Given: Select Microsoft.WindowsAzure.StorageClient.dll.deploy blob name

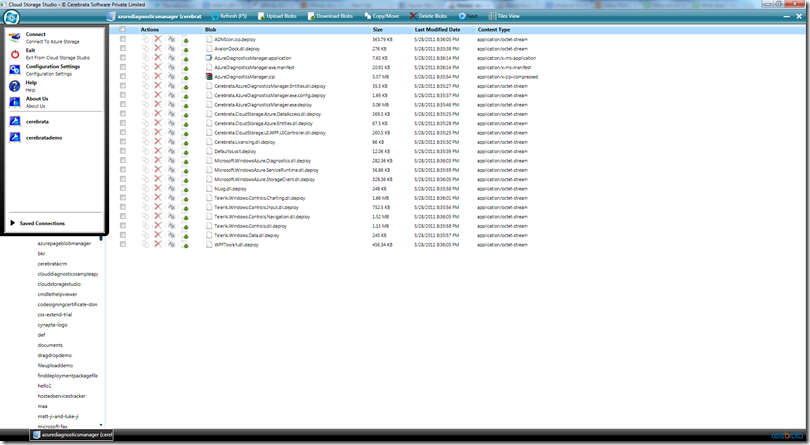Looking at the screenshot, I should point(264,179).
